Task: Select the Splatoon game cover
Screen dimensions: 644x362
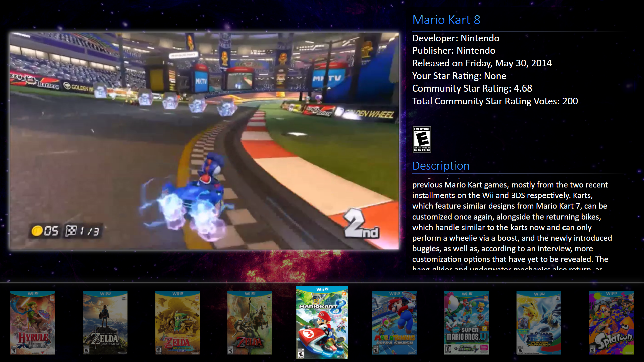Action: [x=611, y=322]
